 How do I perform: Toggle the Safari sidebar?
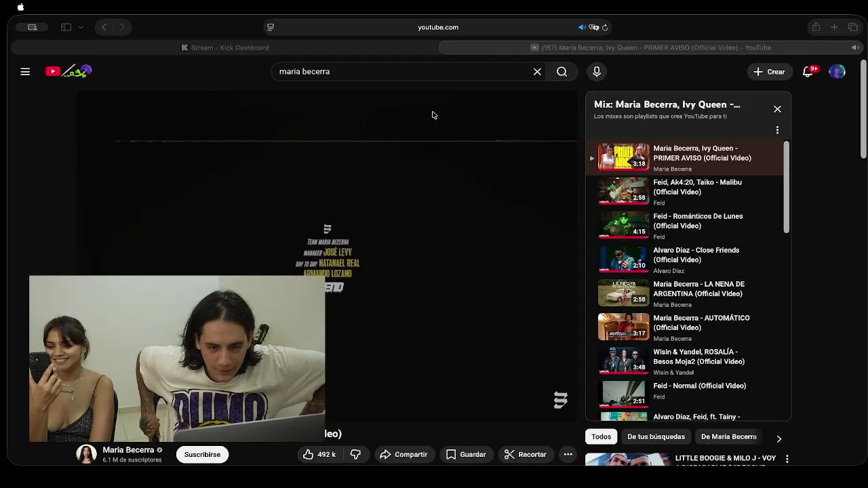[66, 27]
